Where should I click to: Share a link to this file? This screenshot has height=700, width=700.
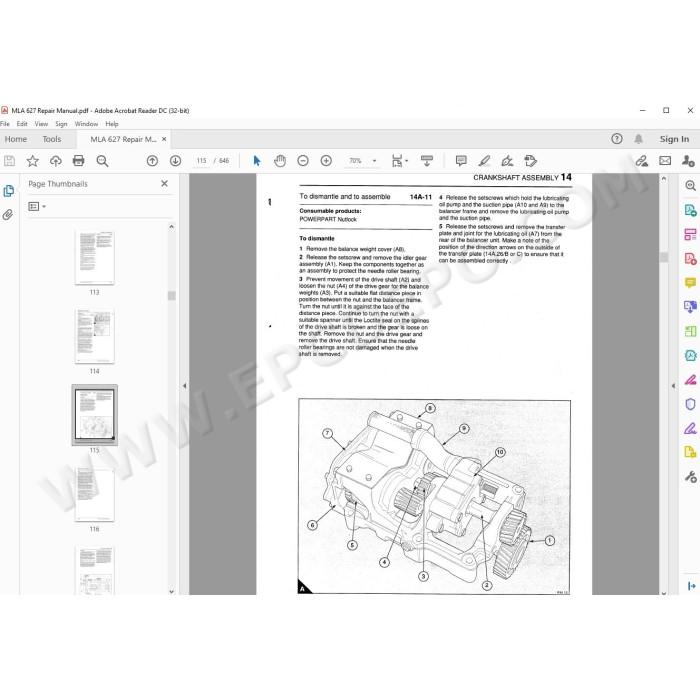642,161
